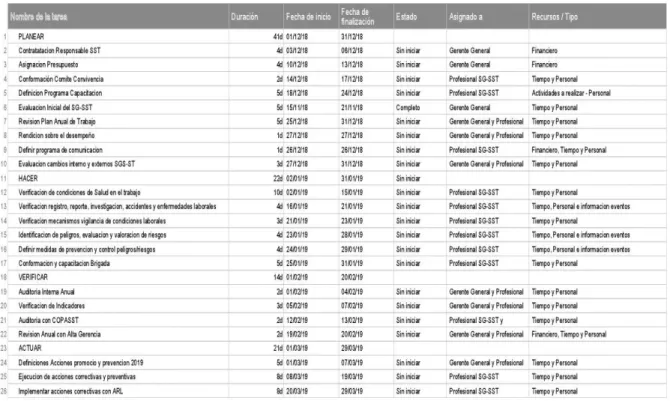The image size is (670, 401).
Task: Select 'Implementar acciones correctivas con ARL' task
Action: 71,391
